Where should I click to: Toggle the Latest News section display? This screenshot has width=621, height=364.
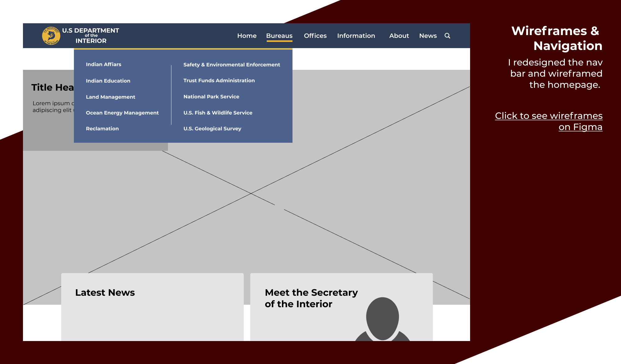tap(105, 292)
